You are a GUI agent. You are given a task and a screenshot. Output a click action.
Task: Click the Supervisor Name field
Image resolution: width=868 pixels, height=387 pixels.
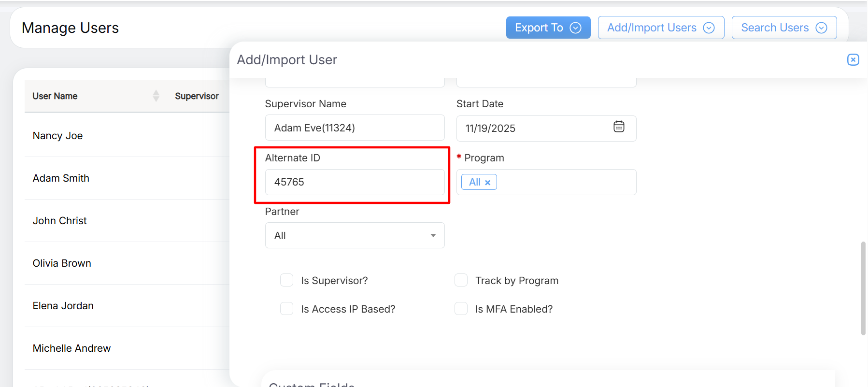tap(355, 128)
